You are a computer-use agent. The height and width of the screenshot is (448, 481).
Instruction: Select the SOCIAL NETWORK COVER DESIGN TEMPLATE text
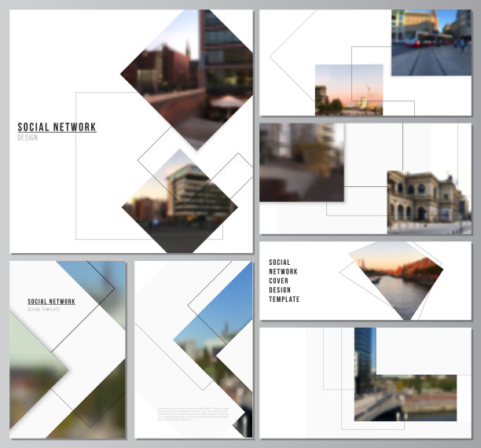(284, 281)
